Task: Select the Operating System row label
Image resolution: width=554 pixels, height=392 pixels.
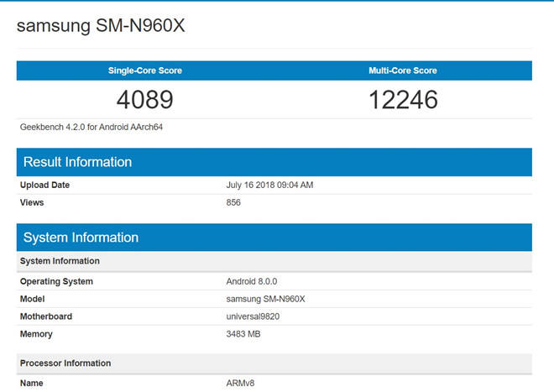Action: point(56,281)
